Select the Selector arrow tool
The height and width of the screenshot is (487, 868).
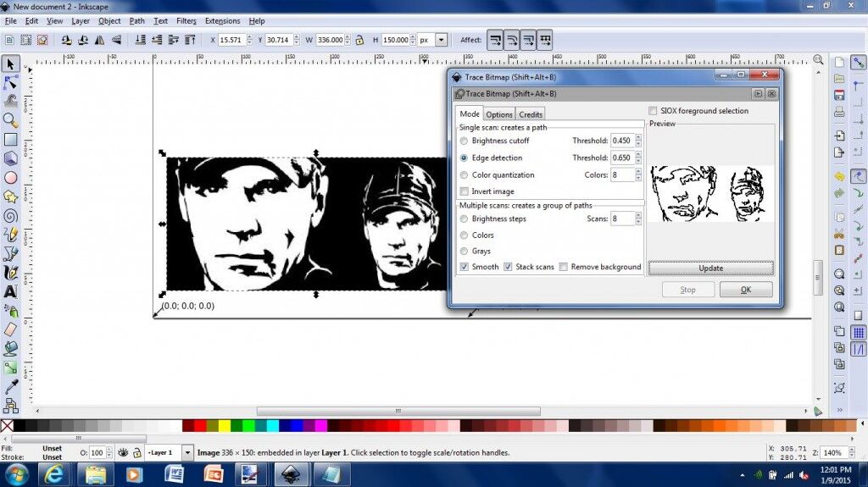click(10, 64)
